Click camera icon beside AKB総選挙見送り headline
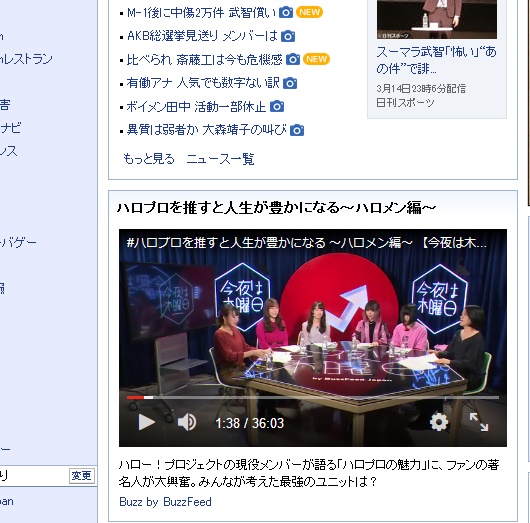This screenshot has height=523, width=530. click(288, 36)
